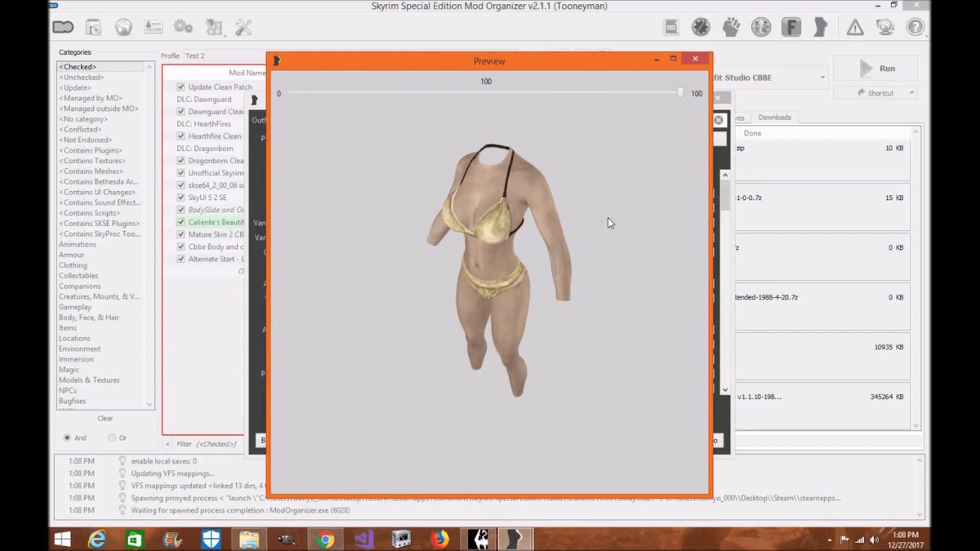980x551 pixels.
Task: Open the Profiles ID card icon
Action: pos(154,28)
